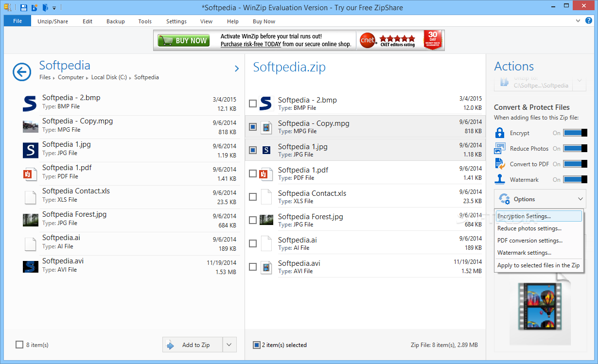The width and height of the screenshot is (598, 364).
Task: Click Softpedia 1.pdf icon in zip pane
Action: point(266,173)
